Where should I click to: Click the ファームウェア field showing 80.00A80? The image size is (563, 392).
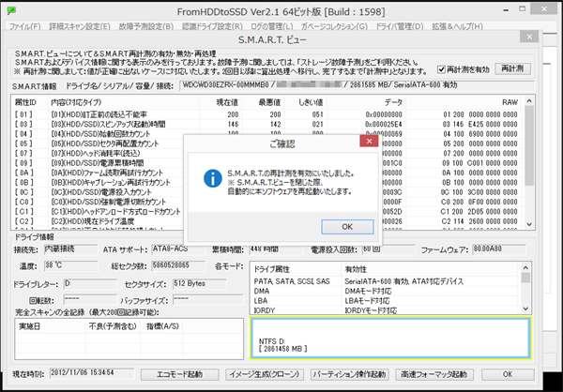tap(499, 249)
